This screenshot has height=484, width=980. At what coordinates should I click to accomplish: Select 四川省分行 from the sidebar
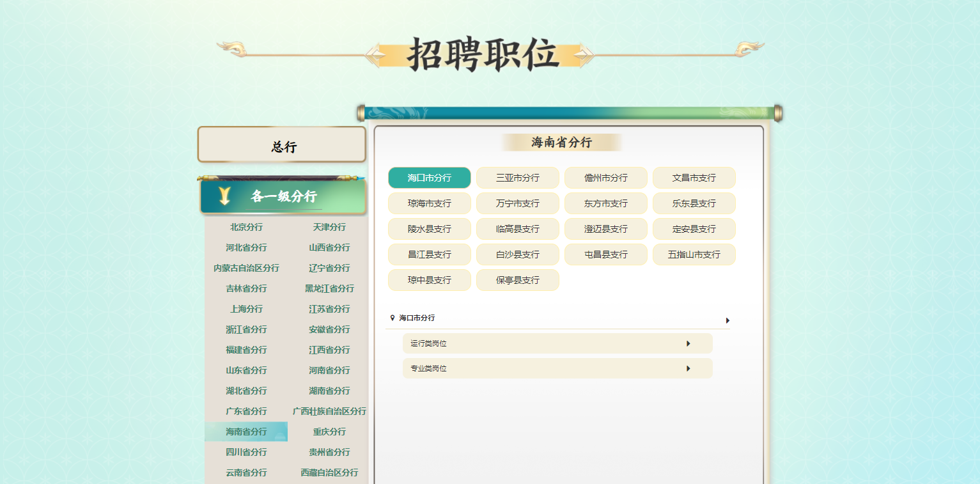(246, 452)
